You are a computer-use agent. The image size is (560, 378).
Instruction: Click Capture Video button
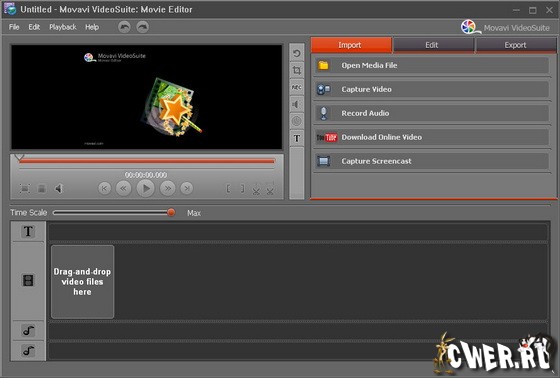click(x=431, y=89)
